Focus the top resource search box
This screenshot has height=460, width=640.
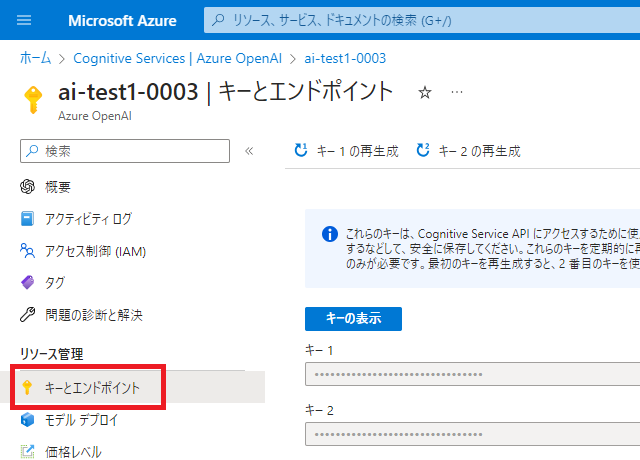[x=422, y=20]
